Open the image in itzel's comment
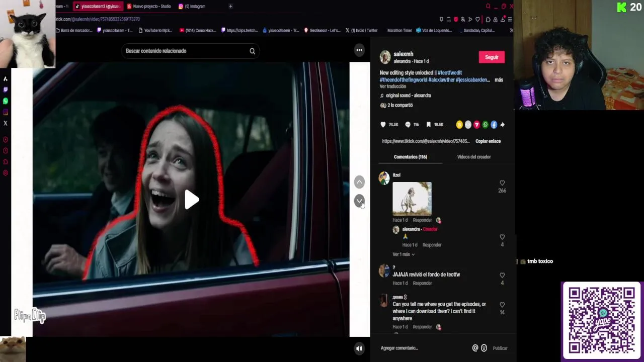The image size is (644, 362). [x=412, y=199]
